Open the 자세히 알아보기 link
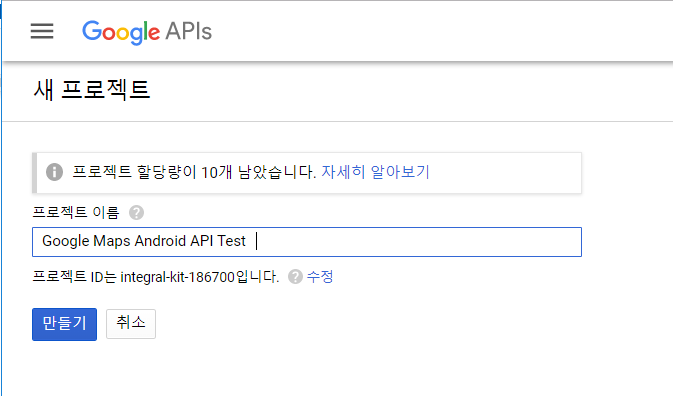This screenshot has height=396, width=673. click(375, 172)
